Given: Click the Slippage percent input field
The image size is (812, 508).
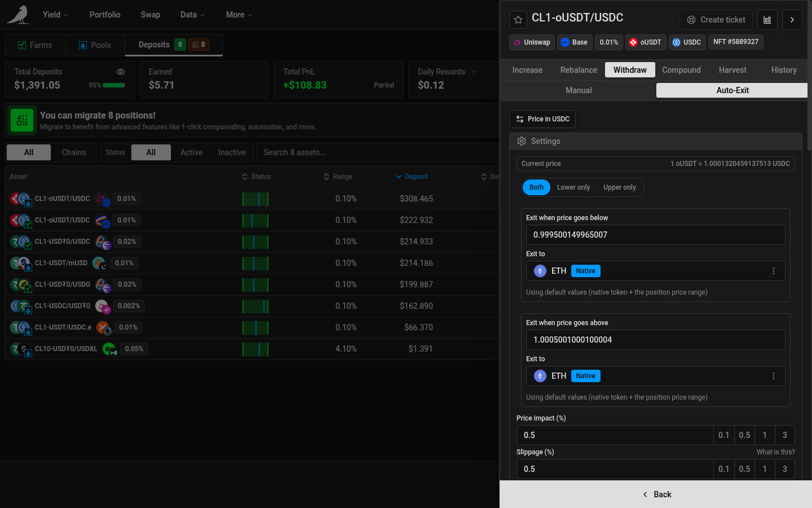Looking at the screenshot, I should 615,469.
